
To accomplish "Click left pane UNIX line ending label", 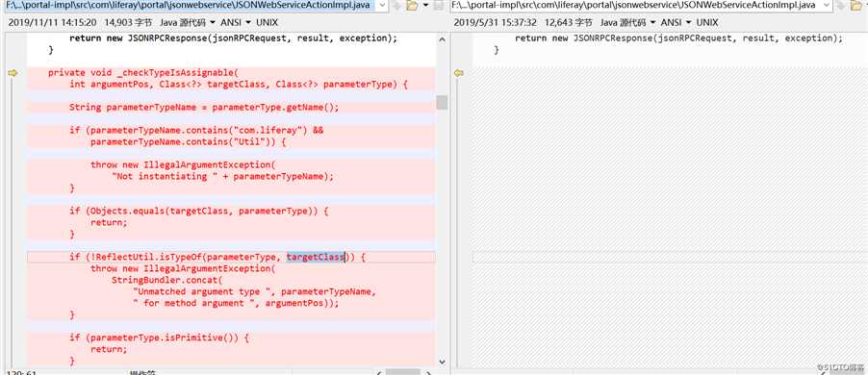I will coord(267,23).
